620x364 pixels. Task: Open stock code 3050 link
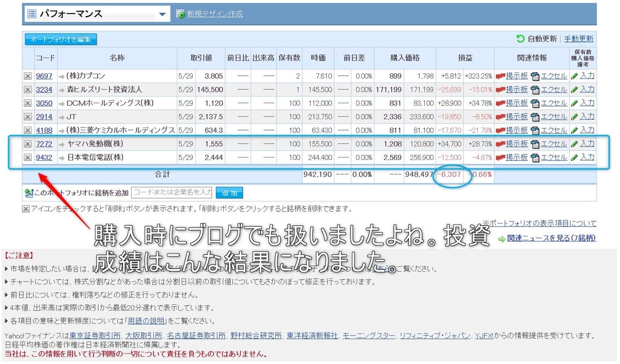(x=44, y=103)
